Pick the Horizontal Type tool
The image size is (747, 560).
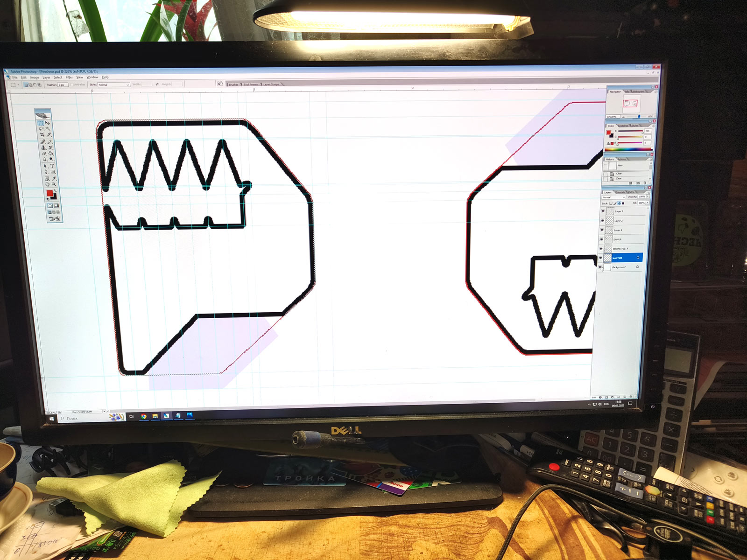52,166
